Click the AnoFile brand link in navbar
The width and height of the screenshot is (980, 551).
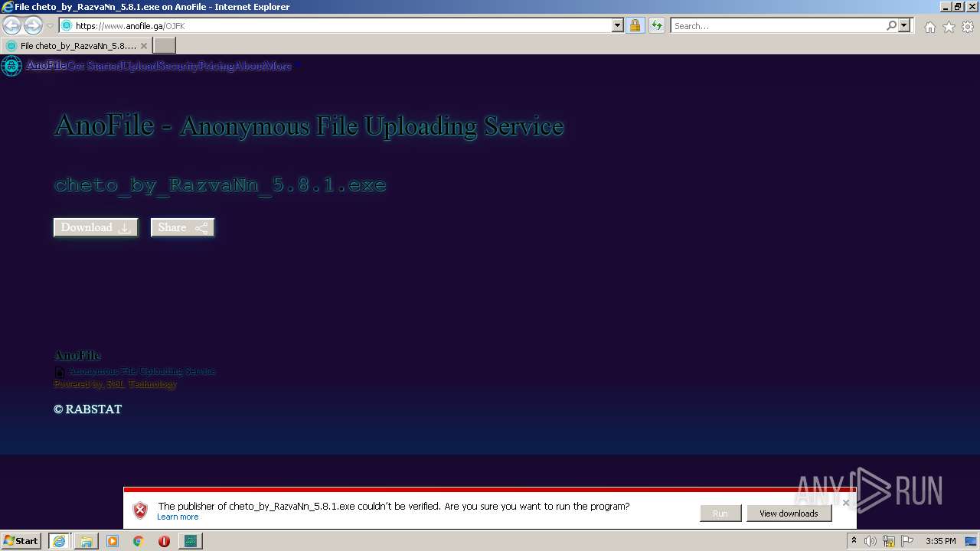pos(46,66)
